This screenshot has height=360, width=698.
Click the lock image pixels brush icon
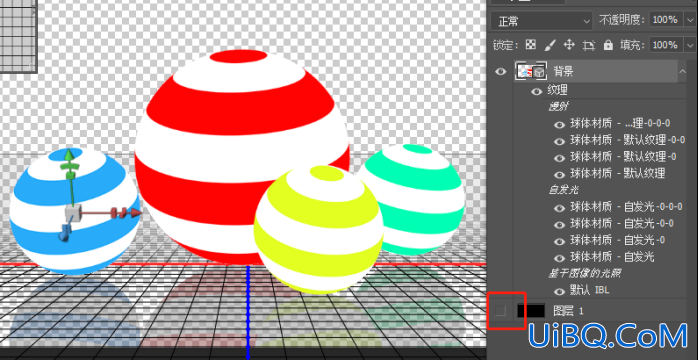click(x=550, y=45)
